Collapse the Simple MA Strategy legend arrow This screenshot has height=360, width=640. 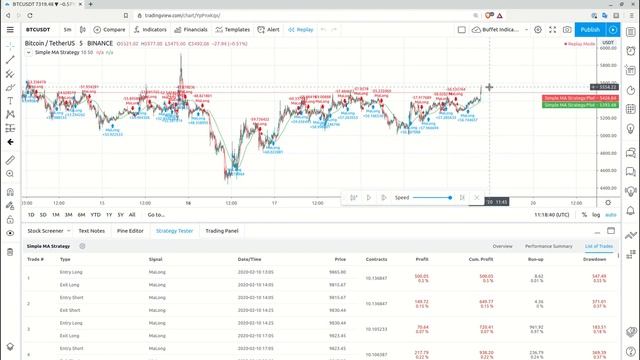pyautogui.click(x=29, y=53)
